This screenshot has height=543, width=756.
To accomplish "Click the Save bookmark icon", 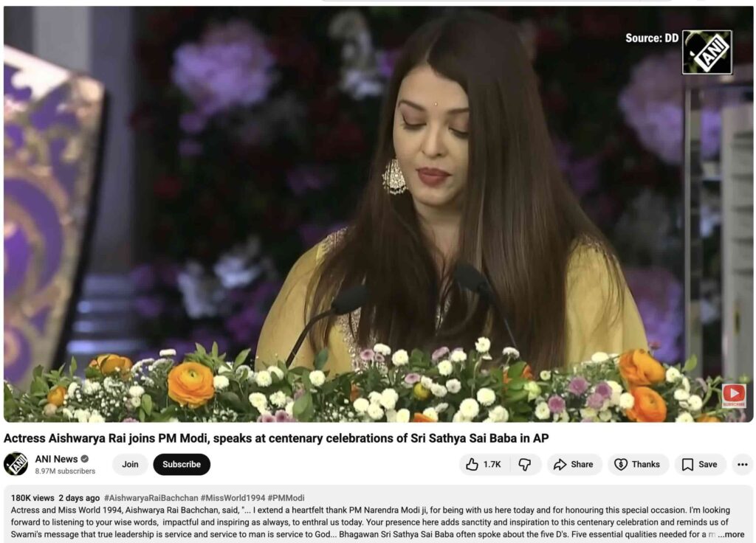I will point(687,465).
